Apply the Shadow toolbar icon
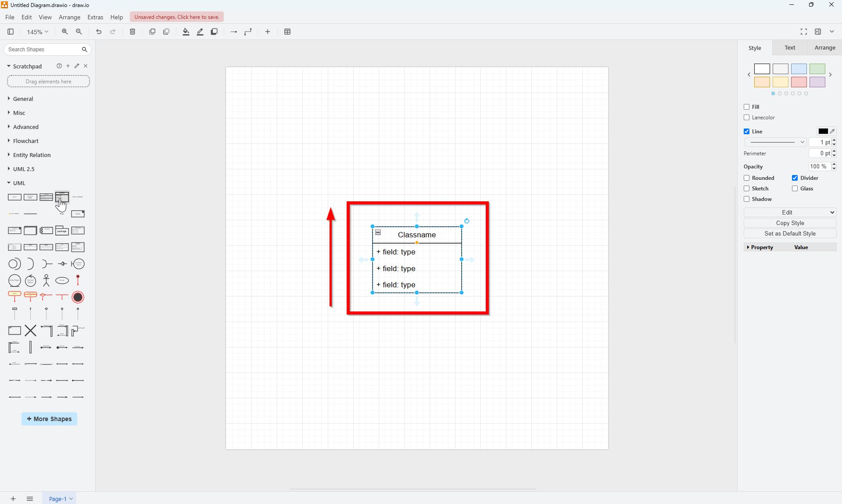Screen dimensions: 842x504 [214, 32]
